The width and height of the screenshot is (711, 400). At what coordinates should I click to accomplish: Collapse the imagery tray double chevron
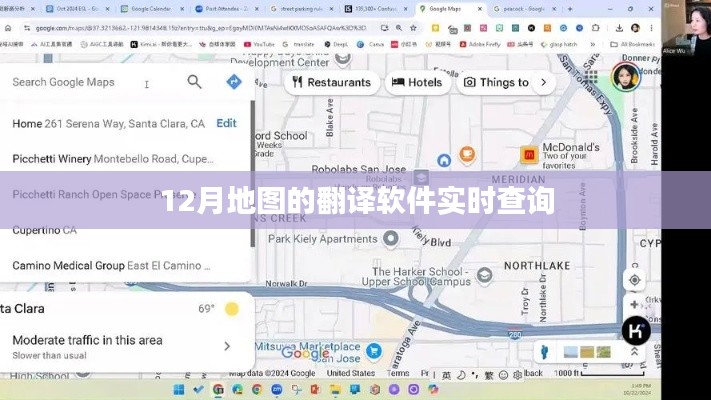pyautogui.click(x=634, y=352)
